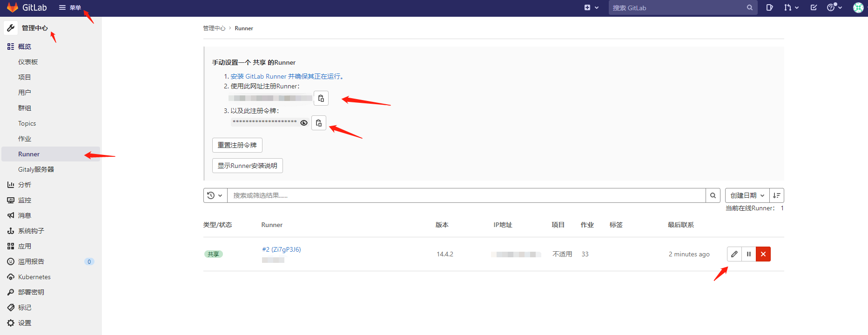This screenshot has height=335, width=868.
Task: Click the search magnifier in top bar
Action: pyautogui.click(x=750, y=8)
